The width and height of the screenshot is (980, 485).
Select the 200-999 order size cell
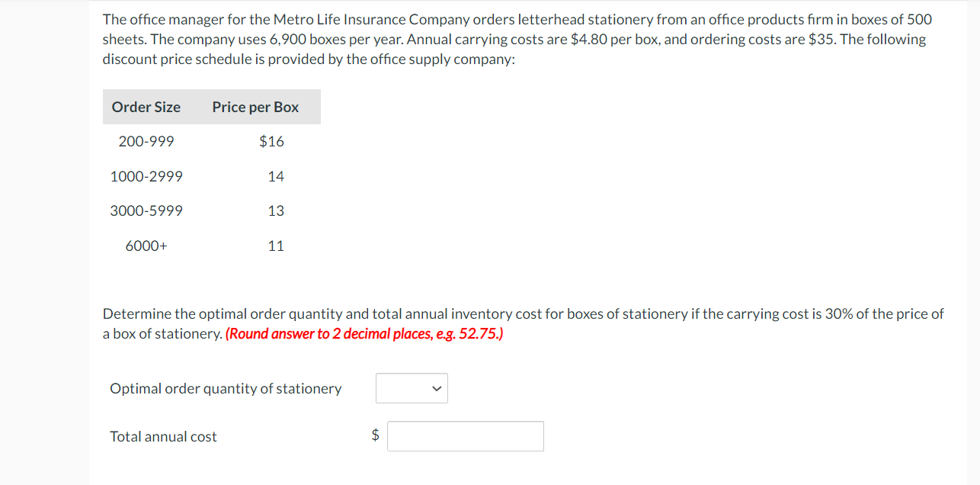pyautogui.click(x=146, y=141)
